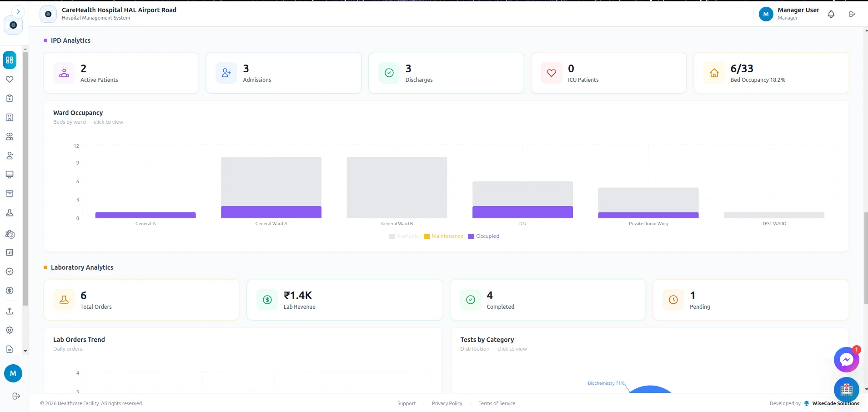Click the bar chart reports sidebar icon
The height and width of the screenshot is (412, 868).
tap(10, 252)
